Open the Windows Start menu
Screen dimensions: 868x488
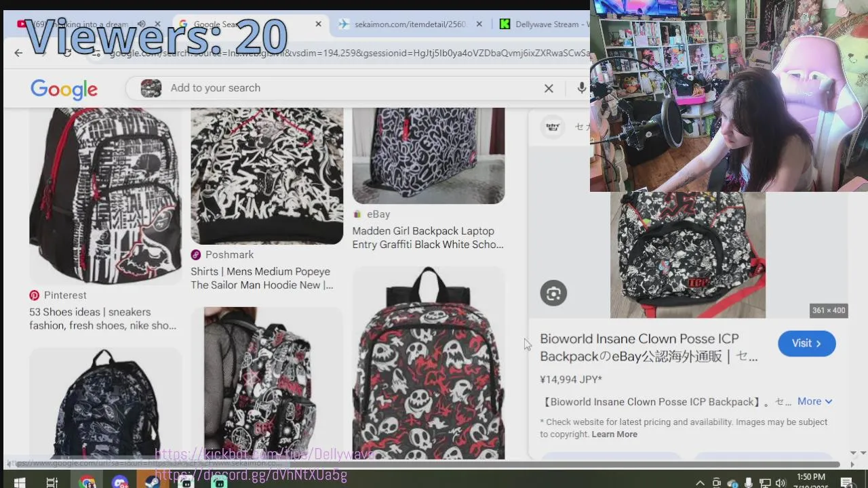pos(19,483)
